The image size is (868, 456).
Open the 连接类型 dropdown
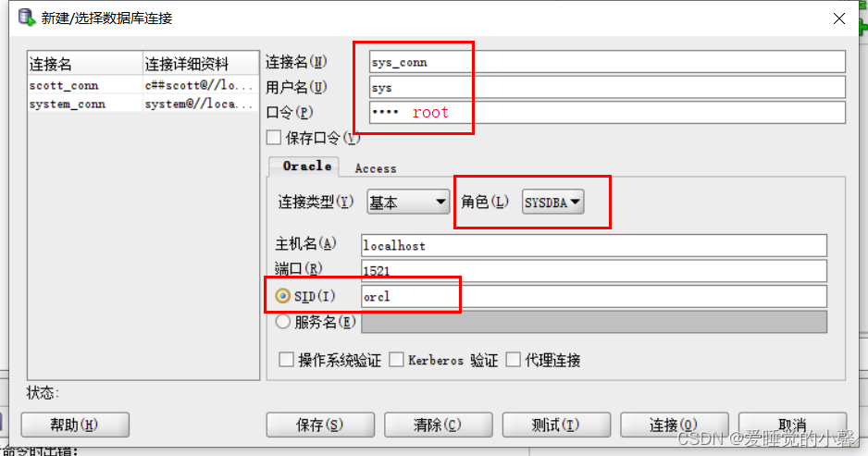[408, 202]
